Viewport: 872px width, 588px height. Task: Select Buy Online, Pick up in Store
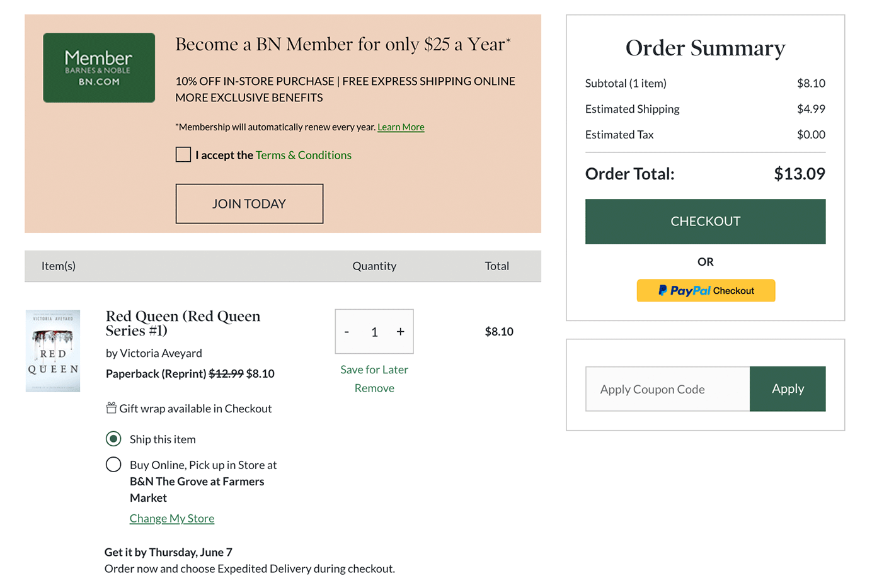(x=113, y=465)
